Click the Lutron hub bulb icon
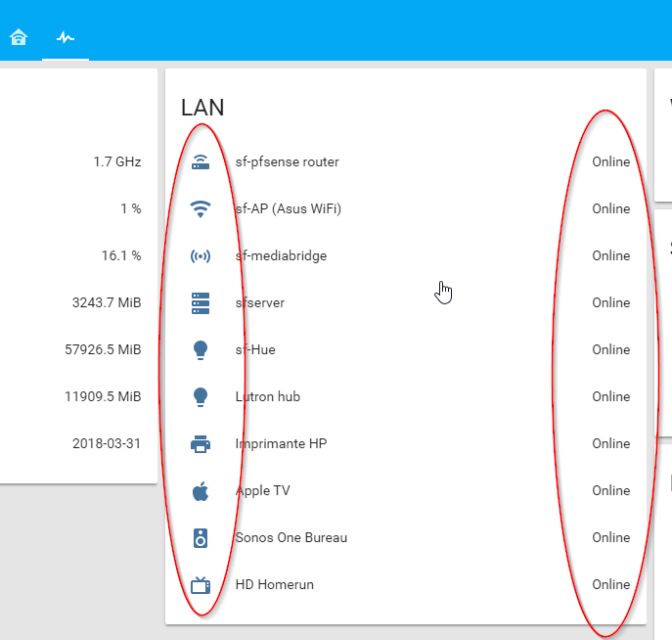This screenshot has width=672, height=640. (x=201, y=396)
